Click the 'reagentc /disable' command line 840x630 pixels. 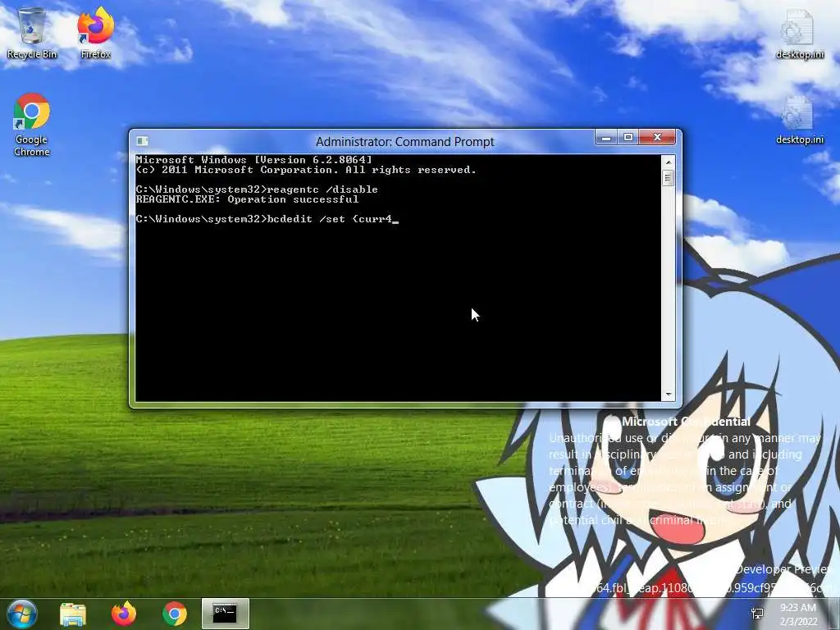[257, 189]
